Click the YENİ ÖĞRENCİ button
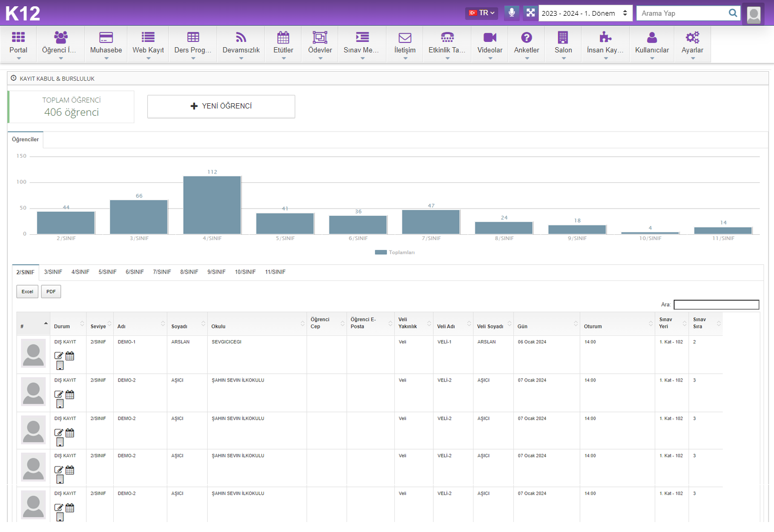 (x=221, y=106)
